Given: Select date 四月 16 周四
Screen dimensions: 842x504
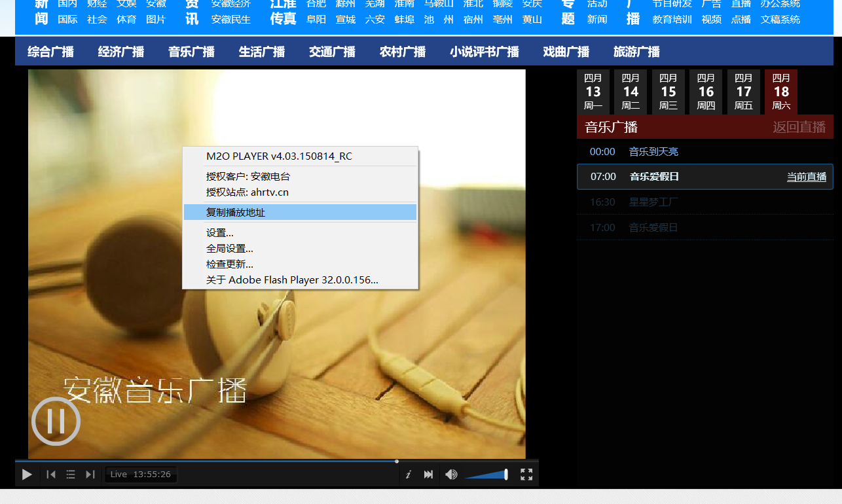Looking at the screenshot, I should click(x=706, y=92).
